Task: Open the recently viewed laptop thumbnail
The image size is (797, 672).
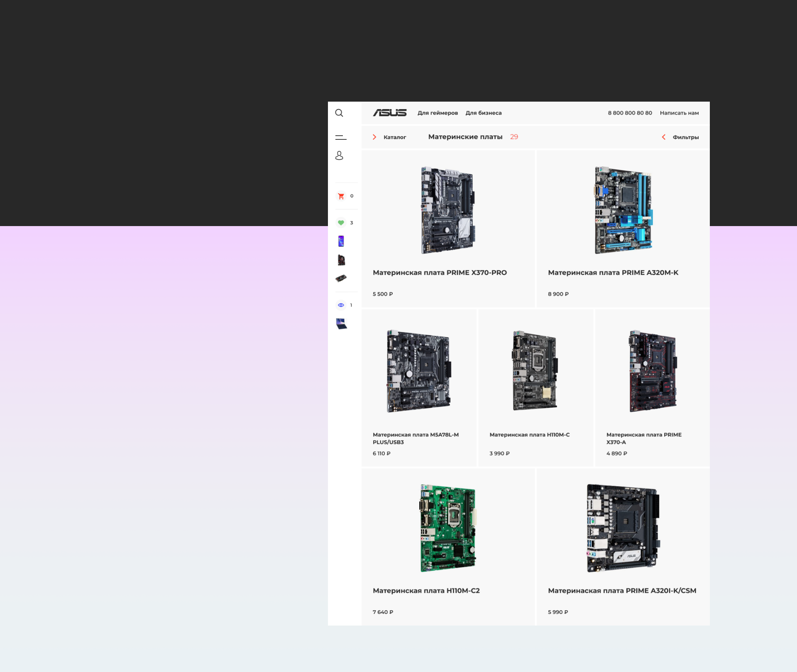Action: coord(341,324)
